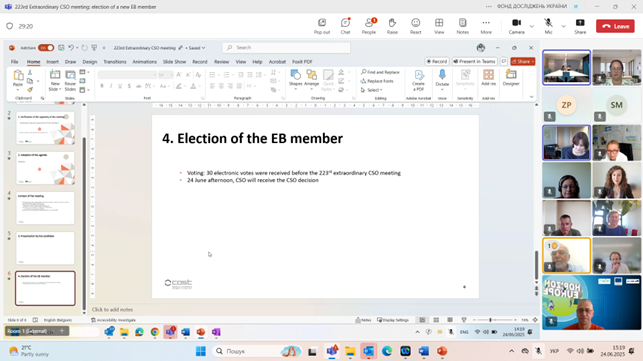
Task: Switch to the Animations tab
Action: [x=144, y=62]
